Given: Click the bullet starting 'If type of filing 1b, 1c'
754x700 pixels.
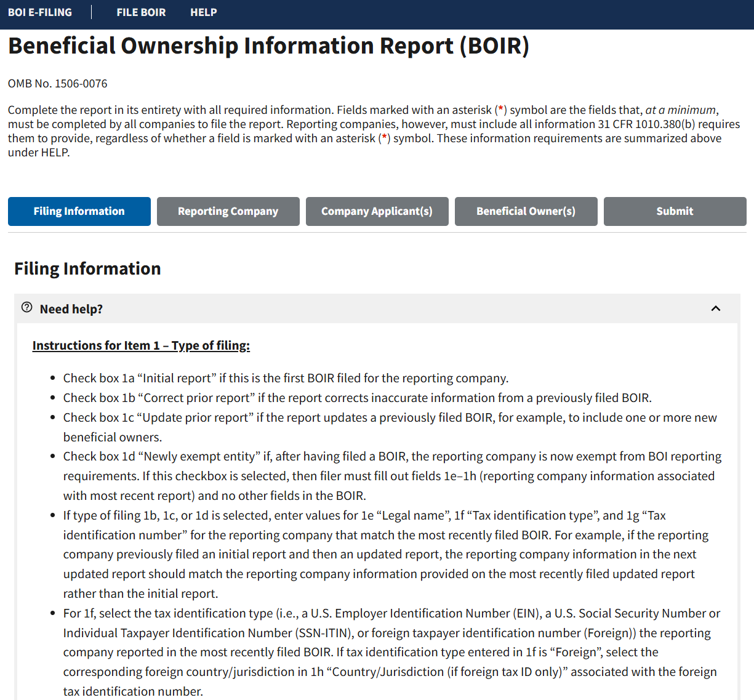Looking at the screenshot, I should (386, 554).
